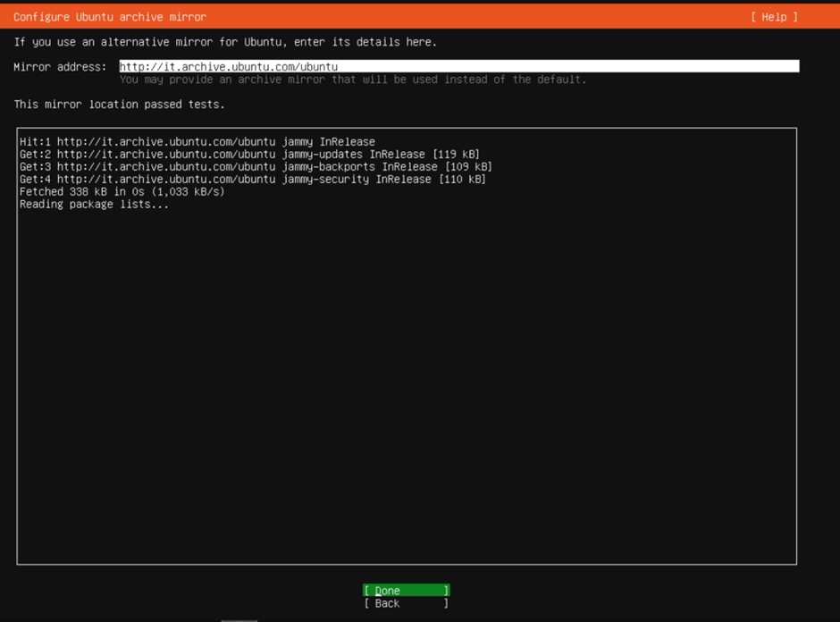Click the 'Fetched 338 kB' log line
Viewport: 840px width, 622px height.
[x=122, y=192]
